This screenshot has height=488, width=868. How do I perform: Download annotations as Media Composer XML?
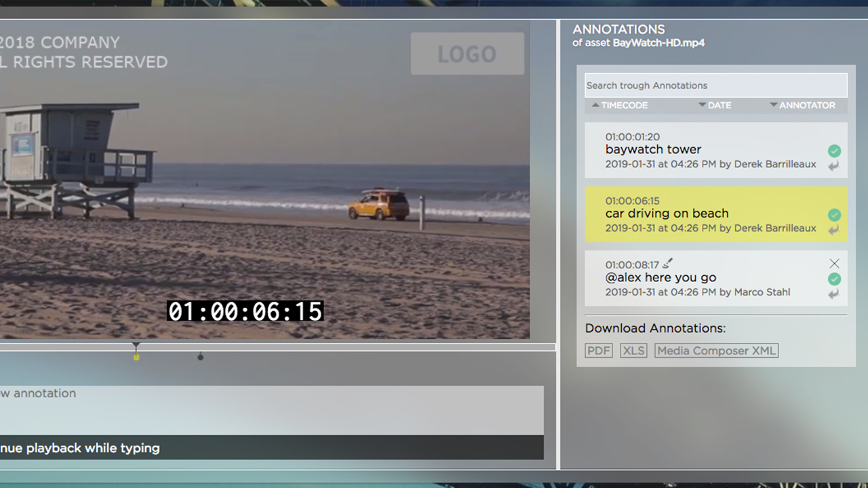tap(716, 350)
